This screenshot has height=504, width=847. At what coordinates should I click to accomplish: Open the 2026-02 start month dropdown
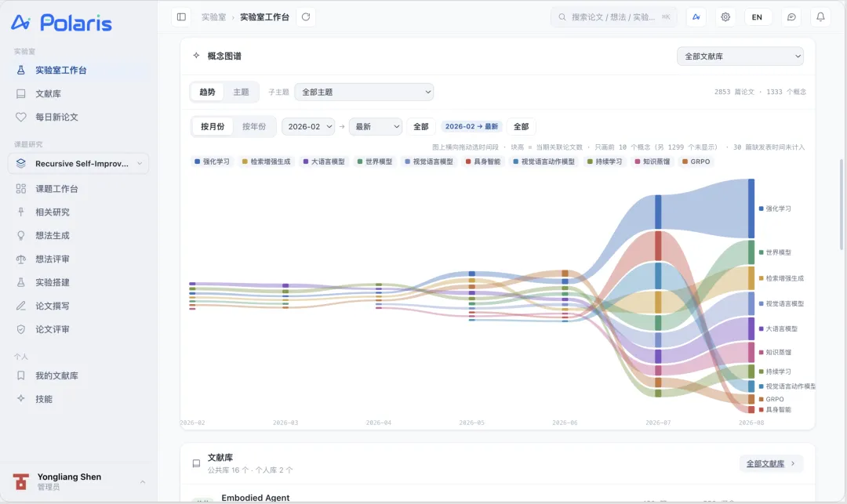tap(308, 127)
